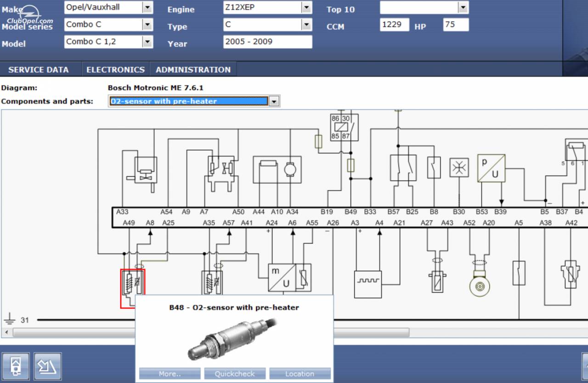Image resolution: width=588 pixels, height=383 pixels.
Task: Click pin label A33 on the ECU connector
Action: click(122, 212)
